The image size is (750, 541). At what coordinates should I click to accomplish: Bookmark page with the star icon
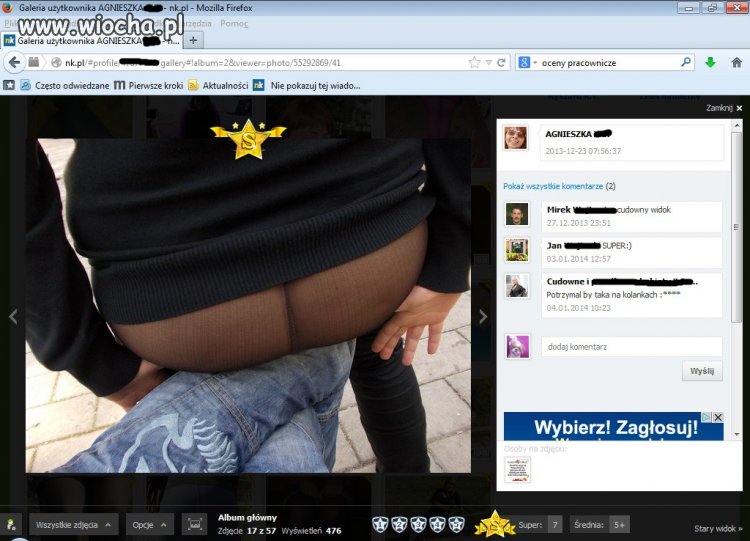click(x=474, y=63)
